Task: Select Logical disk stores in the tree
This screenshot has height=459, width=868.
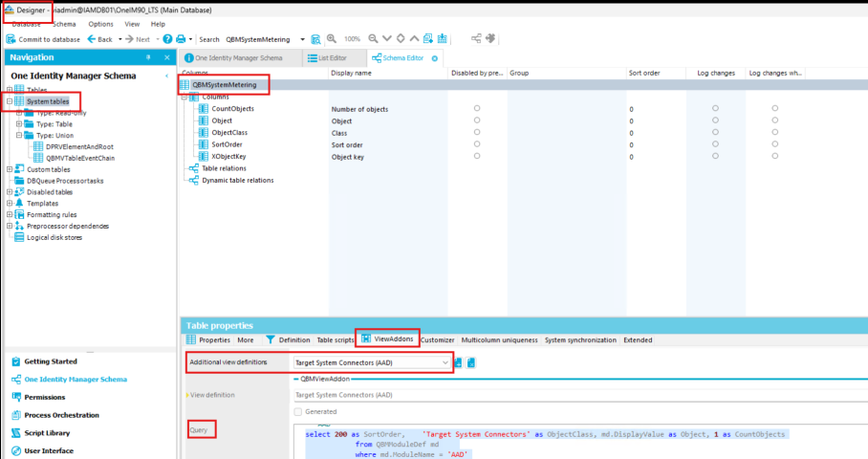Action: click(x=54, y=237)
